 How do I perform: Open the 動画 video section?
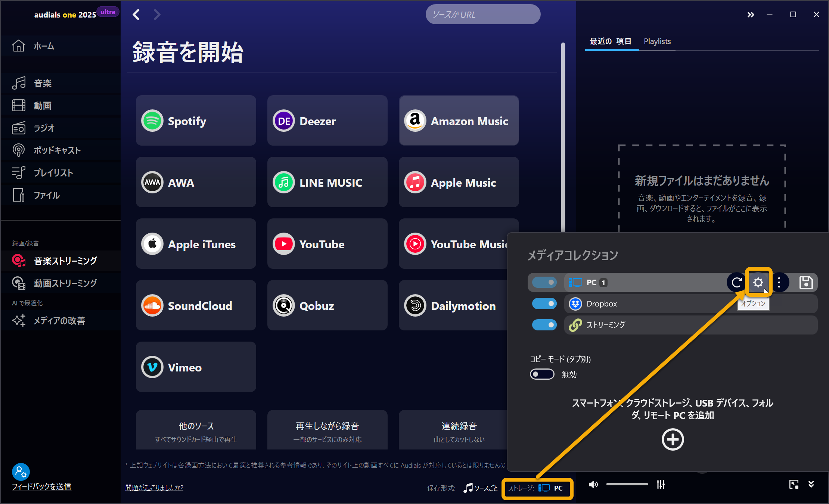(60, 106)
